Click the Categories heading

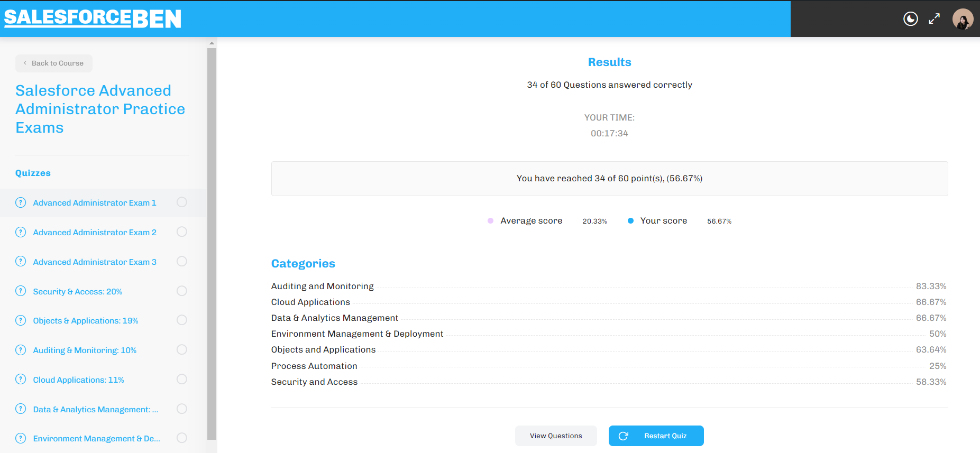click(303, 263)
